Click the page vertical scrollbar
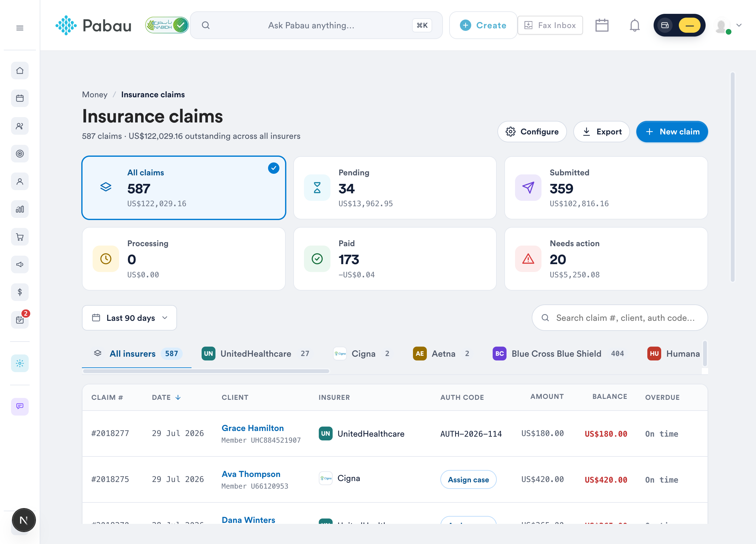 [732, 177]
